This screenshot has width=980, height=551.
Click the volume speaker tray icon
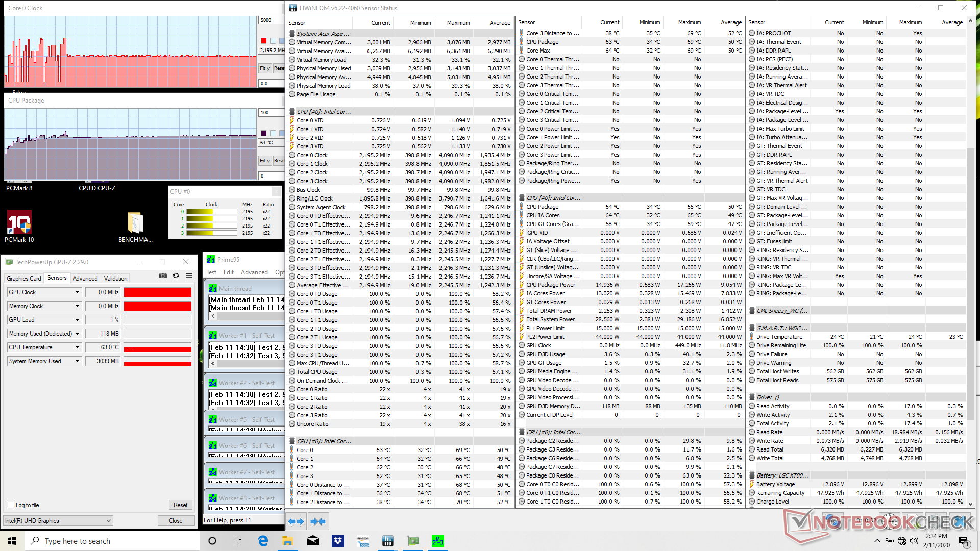pos(914,541)
